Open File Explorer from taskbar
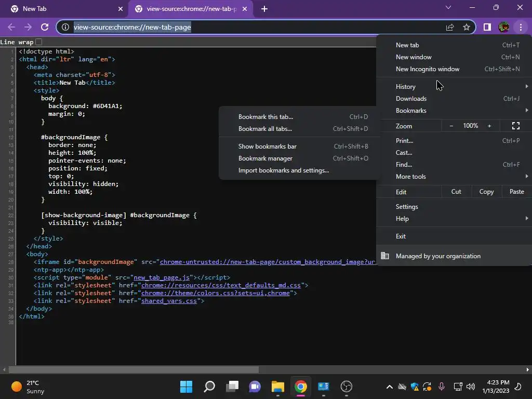The image size is (532, 399). click(x=277, y=387)
